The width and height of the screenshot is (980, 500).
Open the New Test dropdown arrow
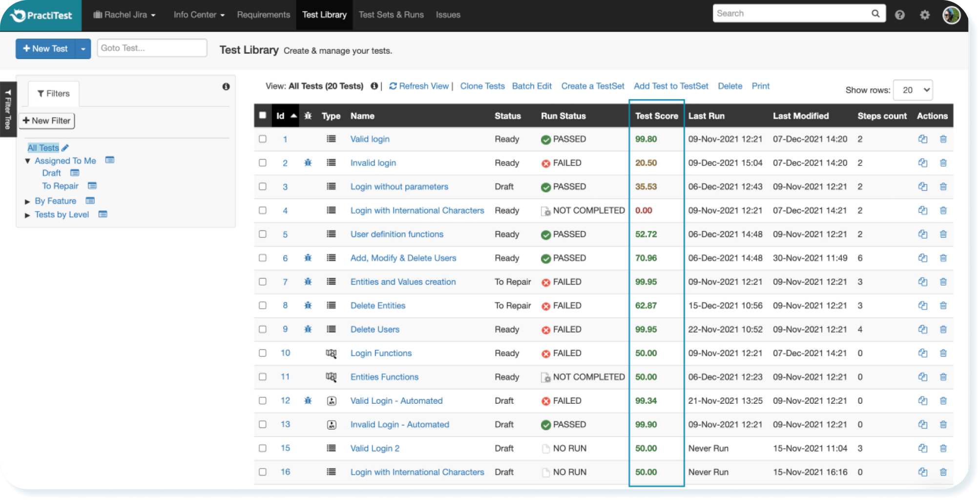83,49
